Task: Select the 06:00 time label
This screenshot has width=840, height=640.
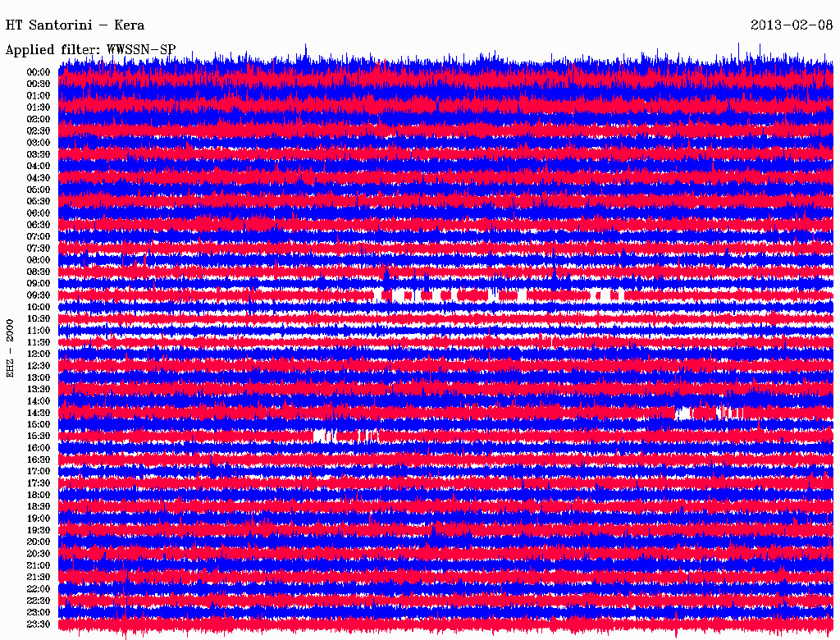Action: tap(39, 213)
